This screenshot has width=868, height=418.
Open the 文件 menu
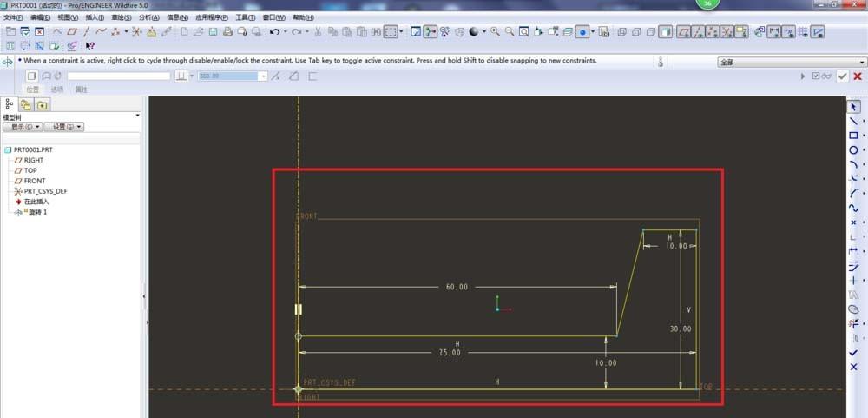tap(13, 17)
